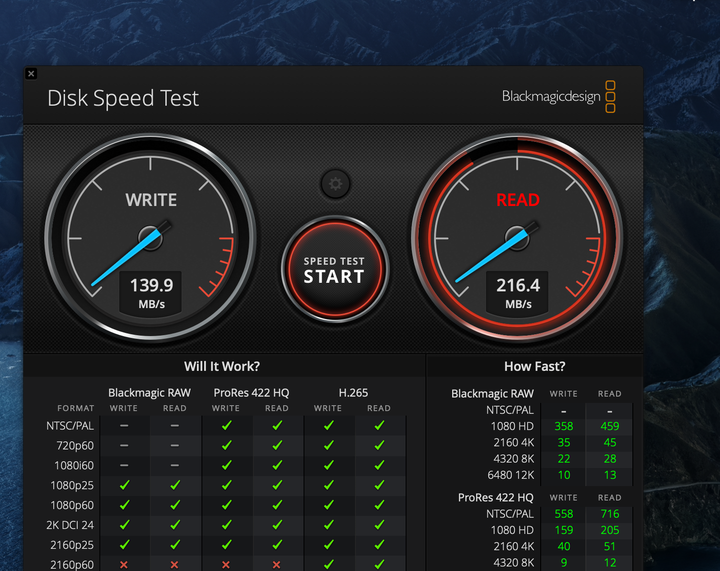
Task: Click H.265 write checkmark for 2K DCI 24
Action: (328, 525)
